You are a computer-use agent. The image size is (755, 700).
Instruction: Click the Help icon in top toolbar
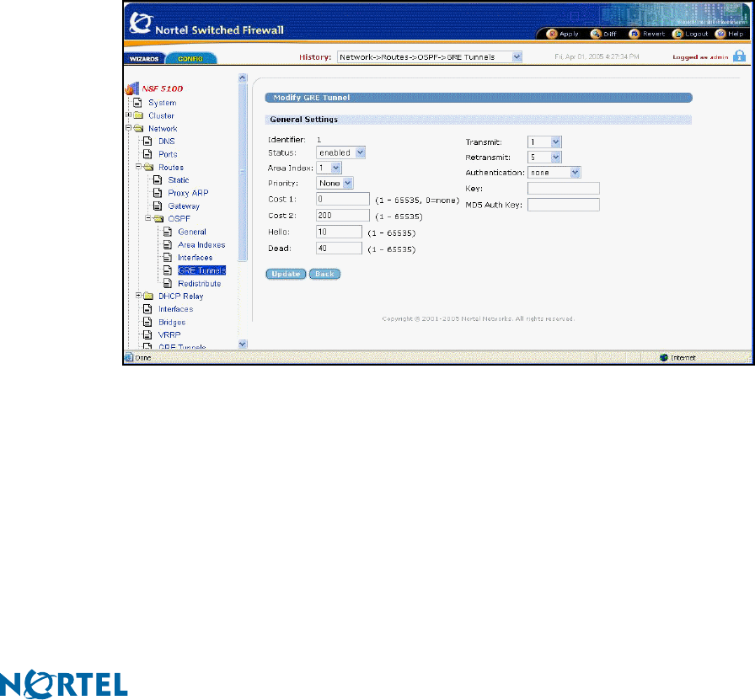(720, 34)
